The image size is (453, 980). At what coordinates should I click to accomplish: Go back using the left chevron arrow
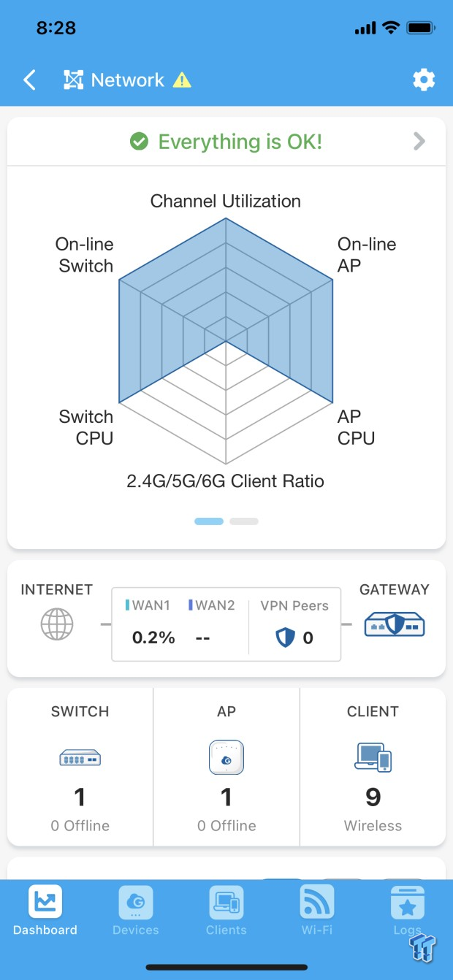coord(29,80)
